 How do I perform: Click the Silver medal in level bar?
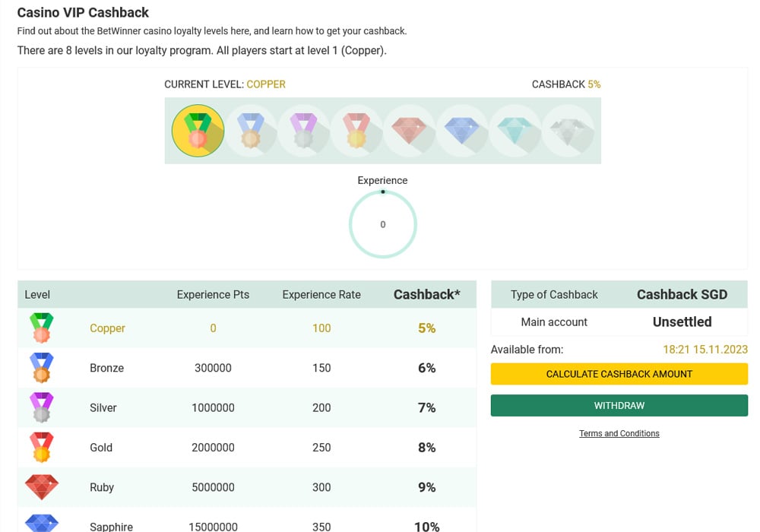pos(304,131)
